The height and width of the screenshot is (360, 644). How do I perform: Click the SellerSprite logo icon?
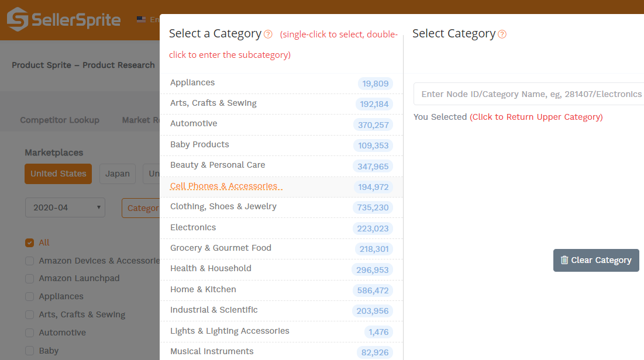[x=18, y=19]
